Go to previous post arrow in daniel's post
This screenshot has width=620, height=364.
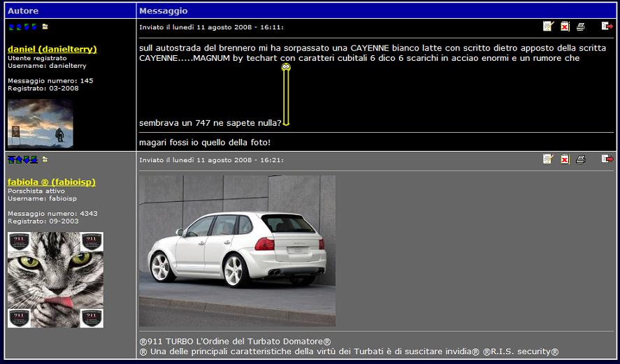pos(19,27)
